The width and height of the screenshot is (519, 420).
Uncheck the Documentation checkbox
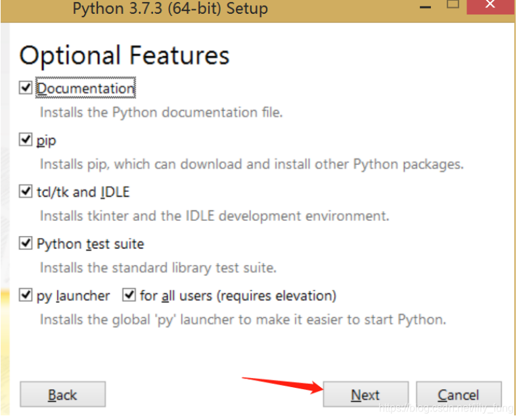click(x=26, y=88)
